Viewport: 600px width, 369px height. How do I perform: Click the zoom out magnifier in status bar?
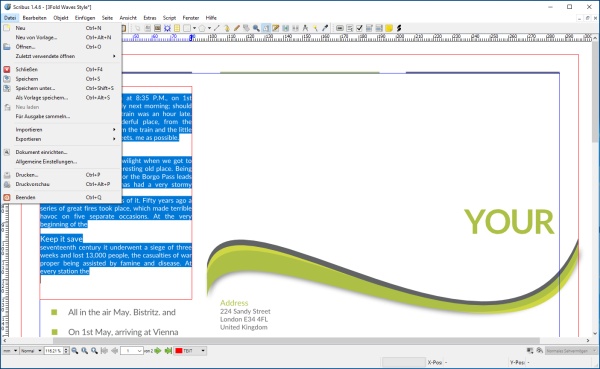[75, 351]
